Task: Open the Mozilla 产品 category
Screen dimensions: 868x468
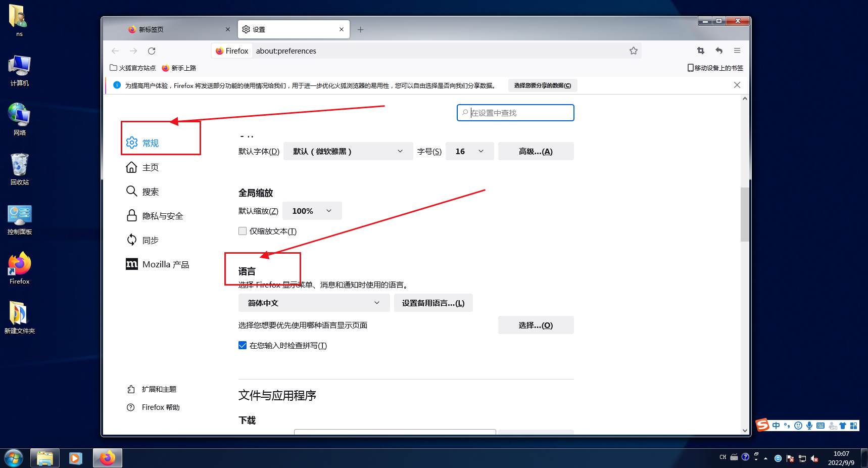Action: tap(158, 264)
